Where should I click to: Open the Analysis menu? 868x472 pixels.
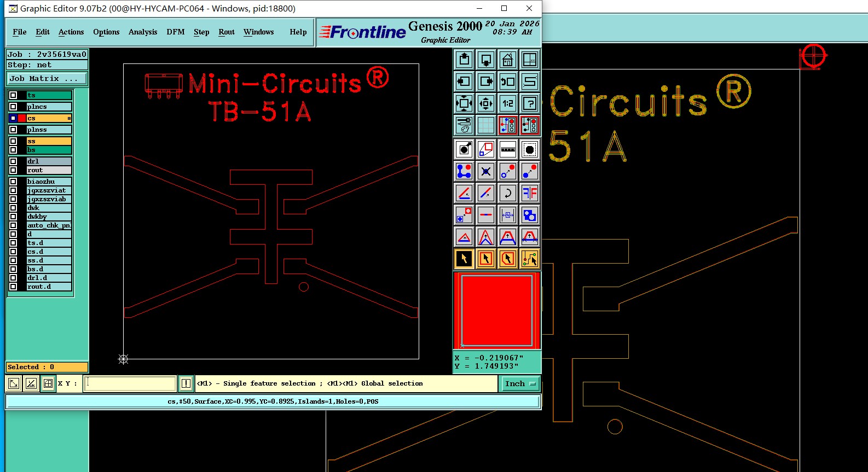coord(143,32)
